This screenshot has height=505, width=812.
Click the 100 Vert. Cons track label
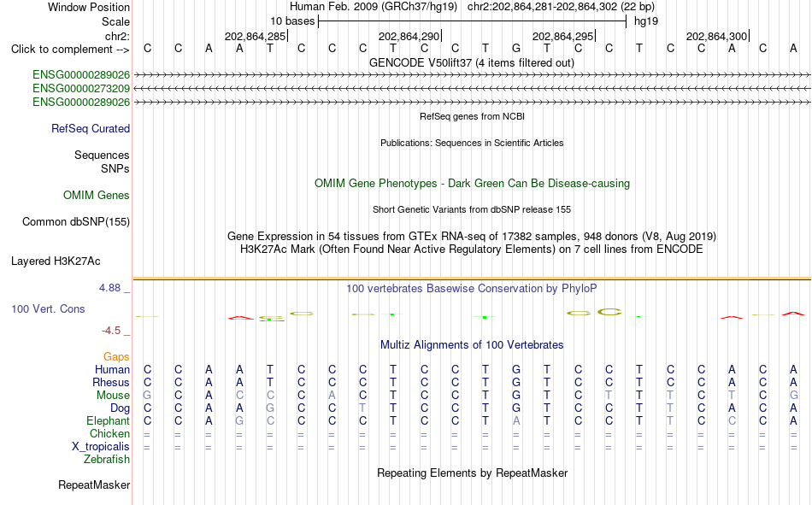click(x=48, y=308)
